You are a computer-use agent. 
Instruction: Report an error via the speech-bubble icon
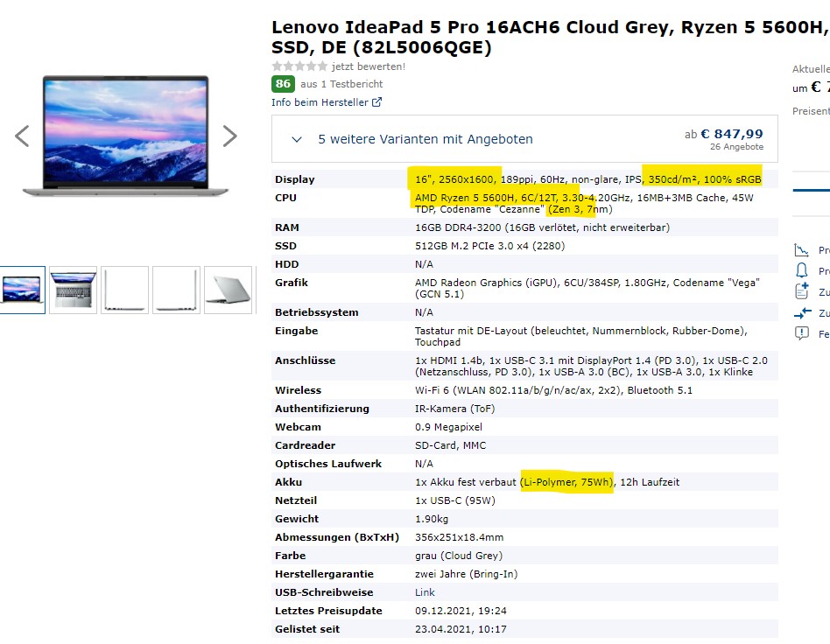(x=802, y=332)
